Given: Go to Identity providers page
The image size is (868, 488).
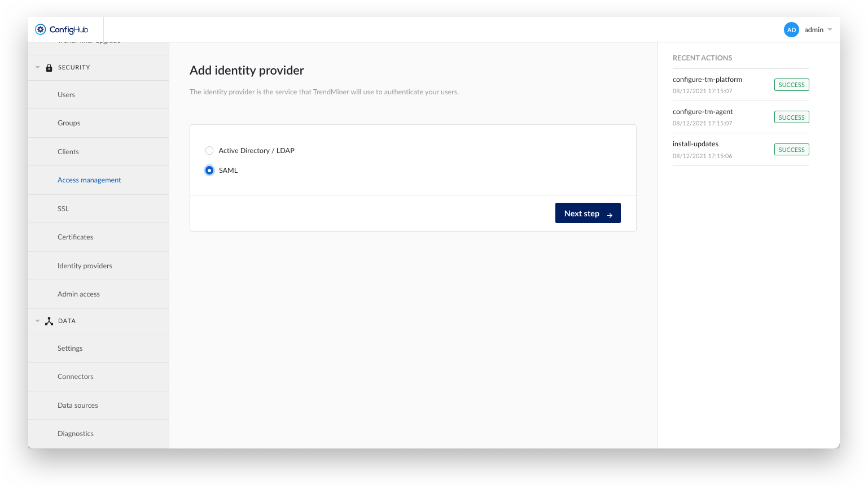Looking at the screenshot, I should coord(85,266).
